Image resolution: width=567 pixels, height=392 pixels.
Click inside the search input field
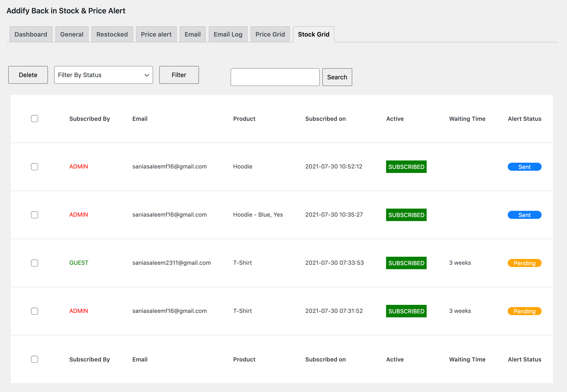coord(275,77)
